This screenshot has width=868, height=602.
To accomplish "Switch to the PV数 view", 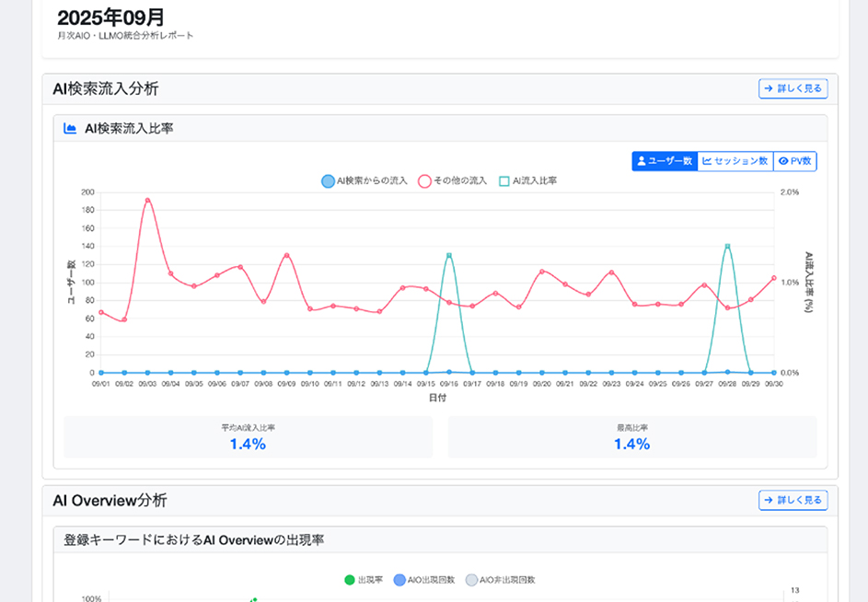I will 793,161.
